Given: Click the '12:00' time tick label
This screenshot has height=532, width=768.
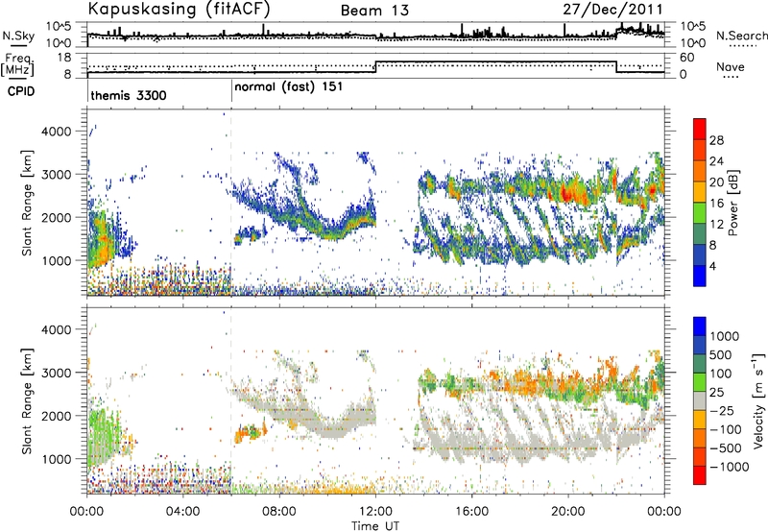Looking at the screenshot, I should 375,512.
